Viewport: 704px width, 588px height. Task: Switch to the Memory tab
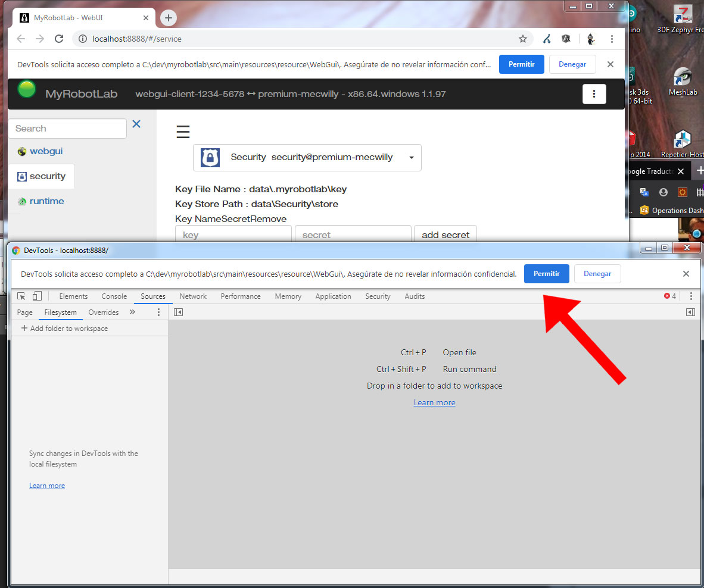pos(288,296)
